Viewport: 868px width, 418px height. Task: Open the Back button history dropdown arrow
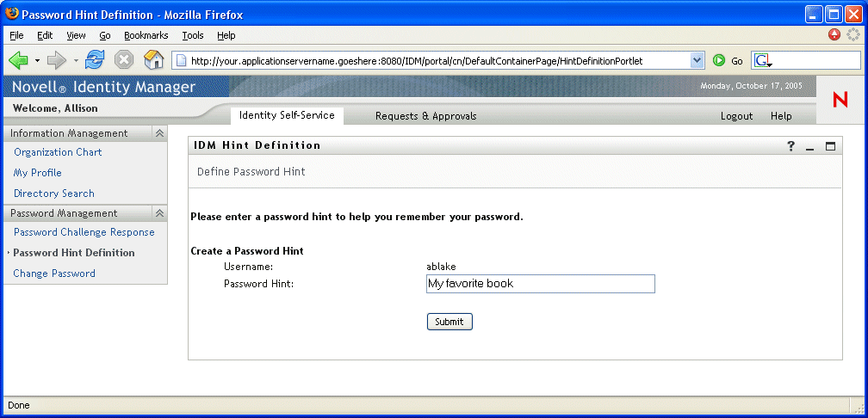pyautogui.click(x=37, y=61)
